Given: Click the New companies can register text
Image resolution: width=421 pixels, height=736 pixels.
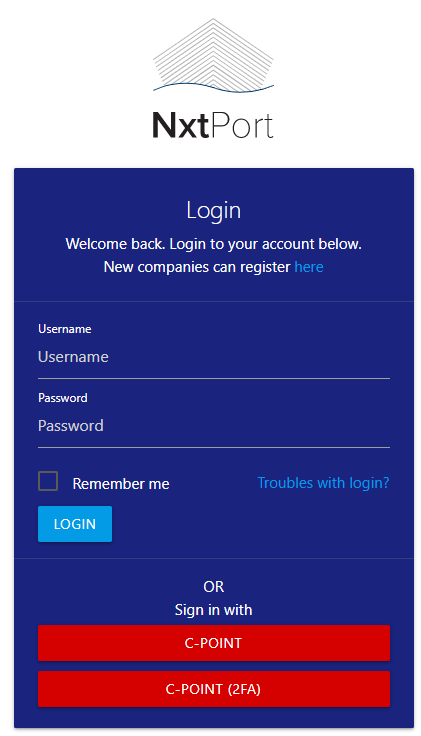Looking at the screenshot, I should pos(197,267).
